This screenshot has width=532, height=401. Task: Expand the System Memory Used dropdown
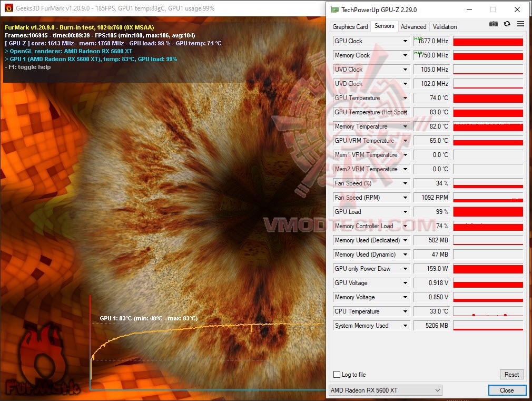405,326
